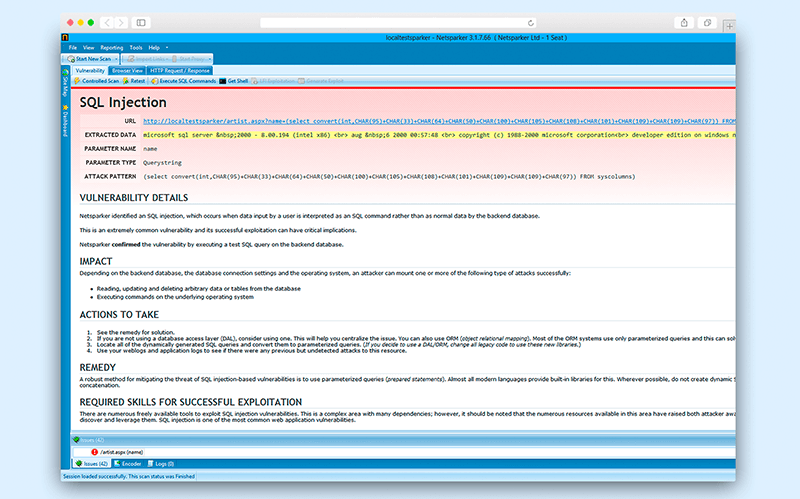
Task: Open the View menu
Action: (89, 47)
